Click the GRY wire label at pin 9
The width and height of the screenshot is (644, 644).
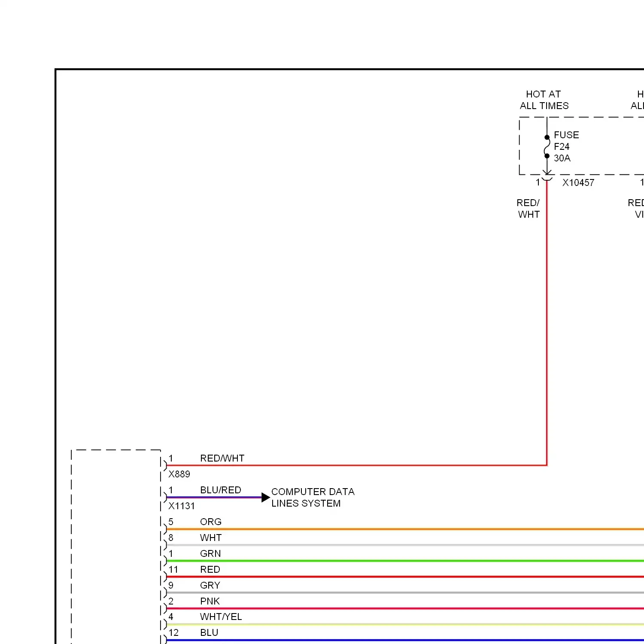pos(210,585)
